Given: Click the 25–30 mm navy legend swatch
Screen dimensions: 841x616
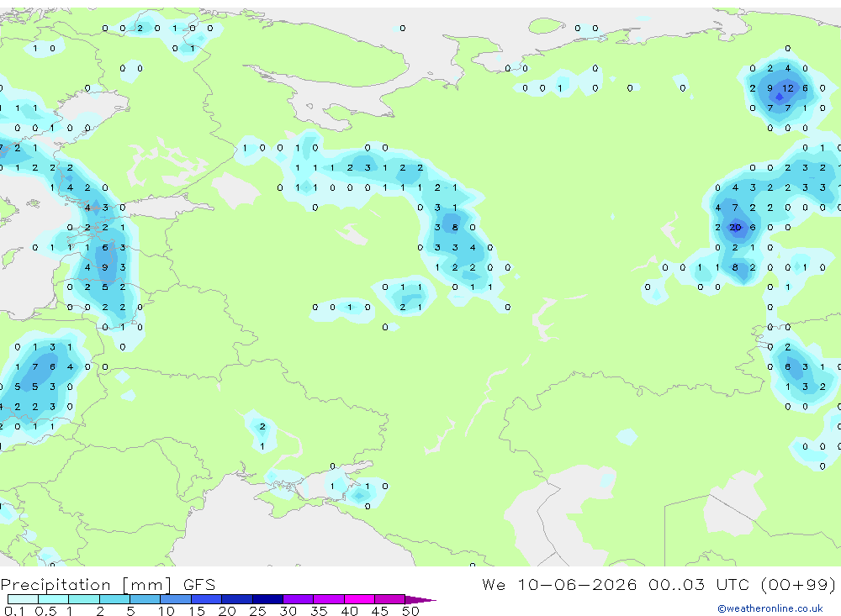Looking at the screenshot, I should (267, 599).
